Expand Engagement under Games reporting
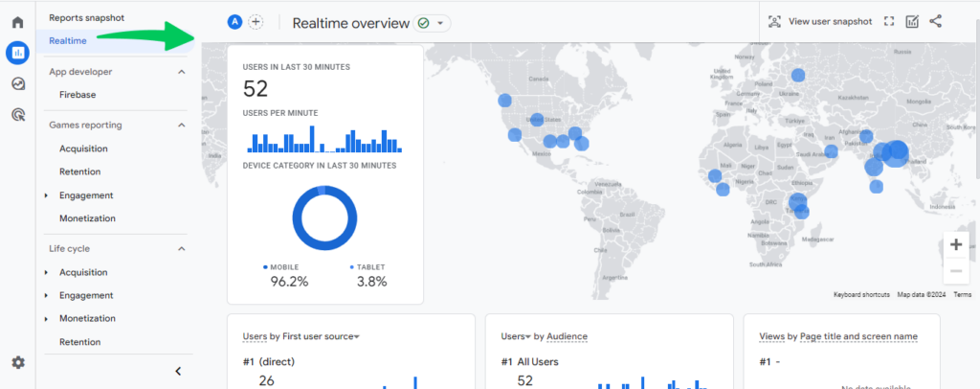The image size is (980, 389). [x=47, y=195]
